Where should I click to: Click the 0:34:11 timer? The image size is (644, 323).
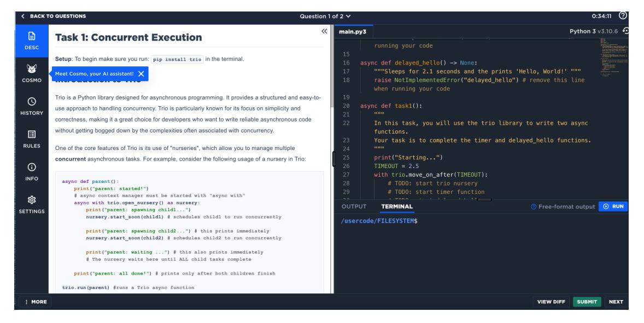tap(601, 16)
